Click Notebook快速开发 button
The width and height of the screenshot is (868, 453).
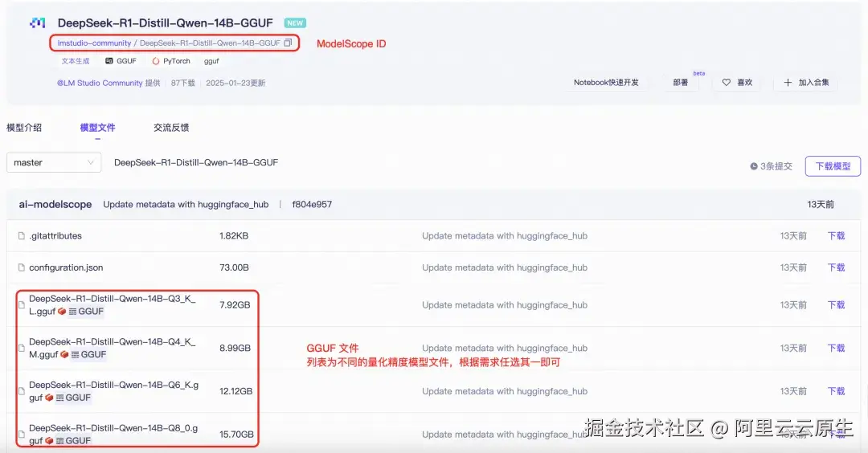(606, 83)
